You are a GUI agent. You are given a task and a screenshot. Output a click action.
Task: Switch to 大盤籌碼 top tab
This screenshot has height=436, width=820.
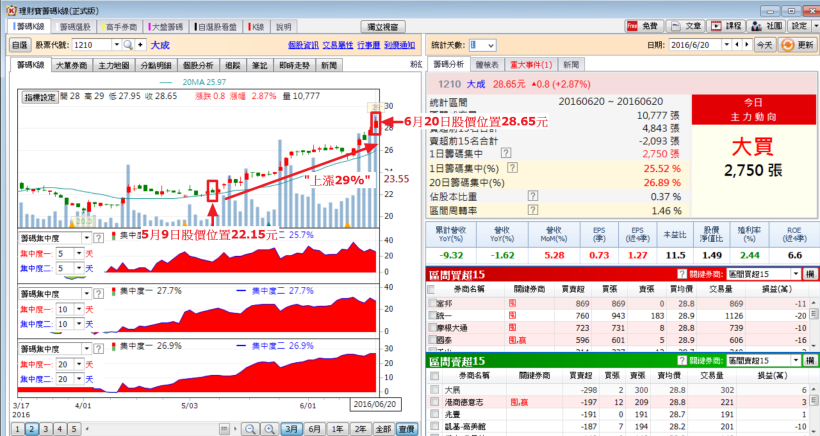click(166, 27)
